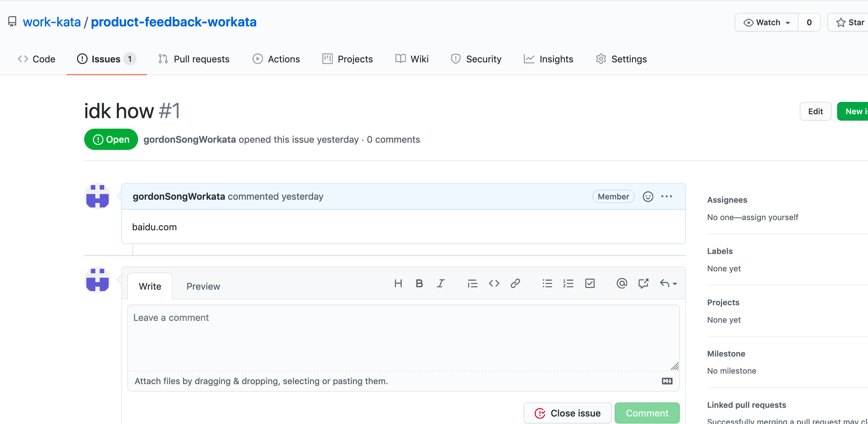Insert bulleted list icon
The width and height of the screenshot is (868, 424).
(x=547, y=283)
